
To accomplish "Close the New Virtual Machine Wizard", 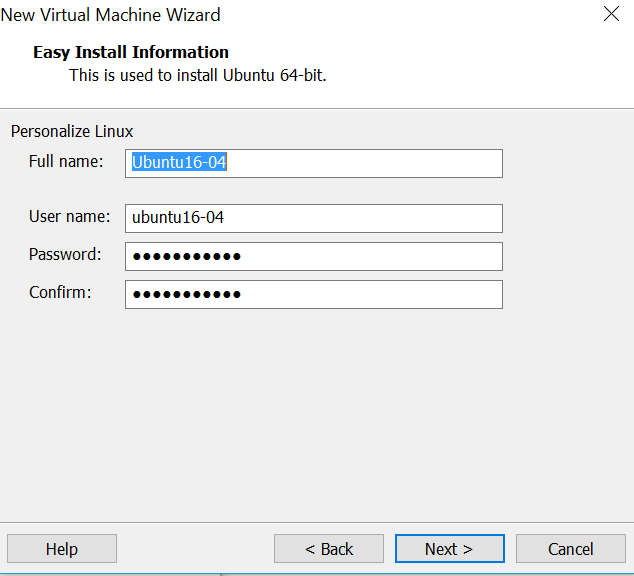I will click(611, 14).
